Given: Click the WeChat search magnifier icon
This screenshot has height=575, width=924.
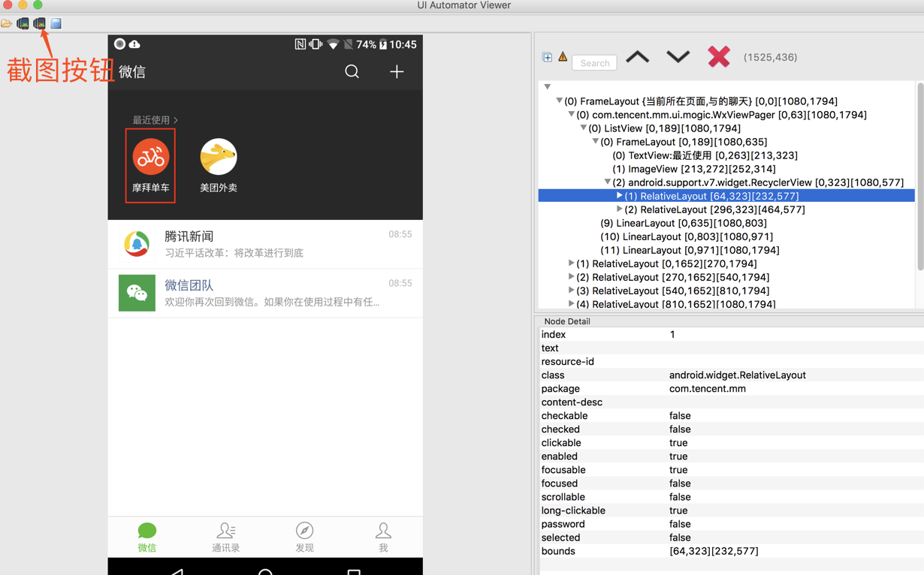Looking at the screenshot, I should (x=352, y=71).
